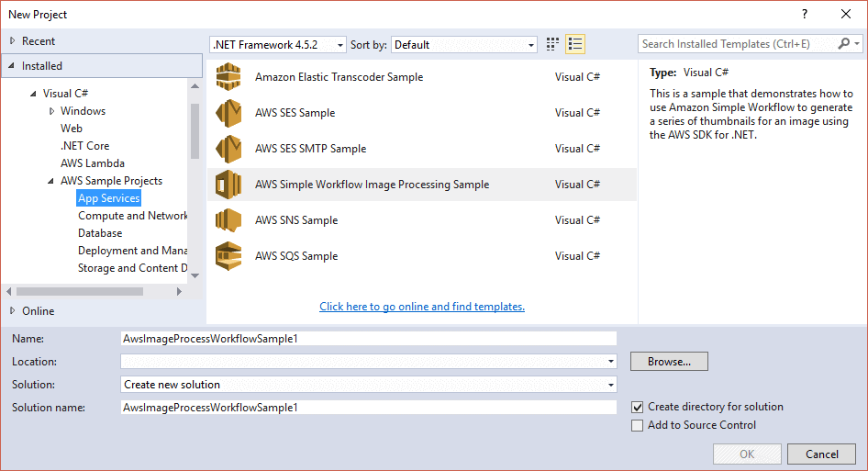Screen dimensions: 868x471
Task: Click tree scroll down arrow
Action: click(195, 275)
